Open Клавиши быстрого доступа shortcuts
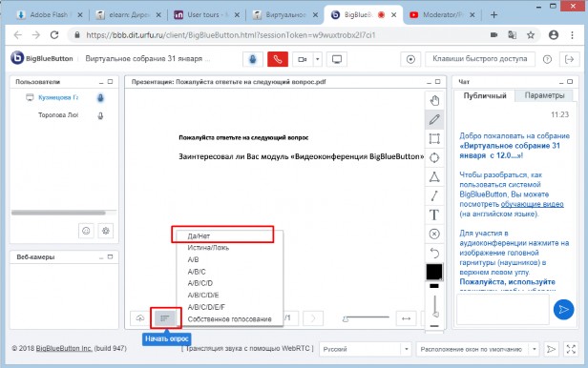The height and width of the screenshot is (368, 588). click(x=479, y=59)
